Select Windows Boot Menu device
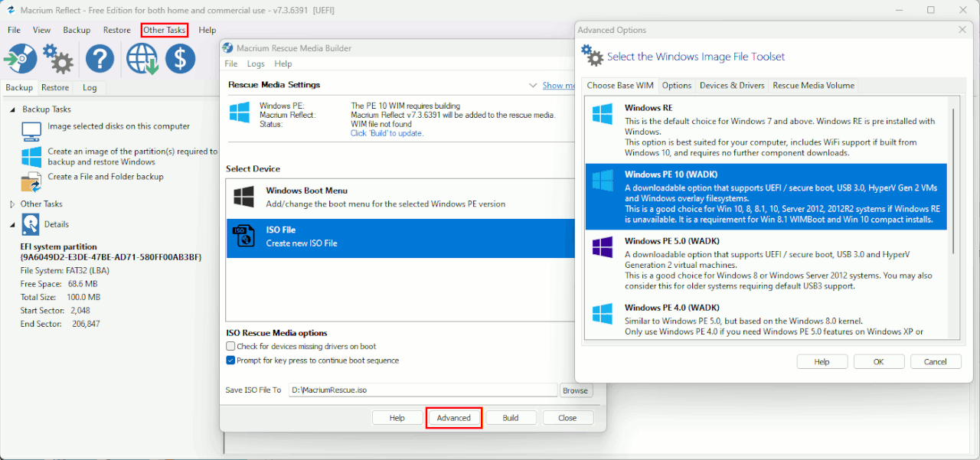This screenshot has width=980, height=460. tap(401, 197)
